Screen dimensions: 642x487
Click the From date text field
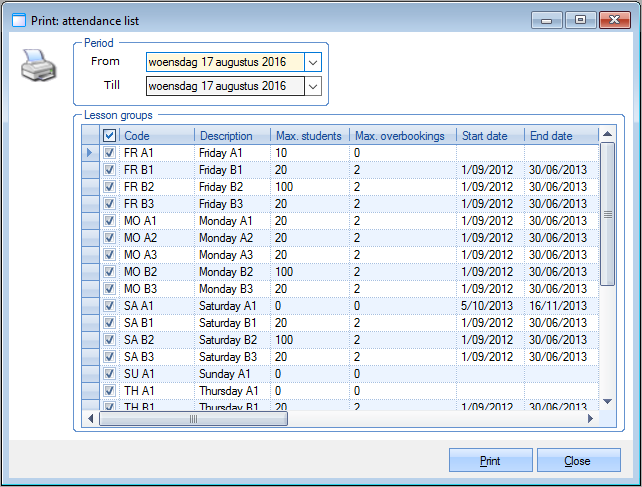click(x=222, y=62)
